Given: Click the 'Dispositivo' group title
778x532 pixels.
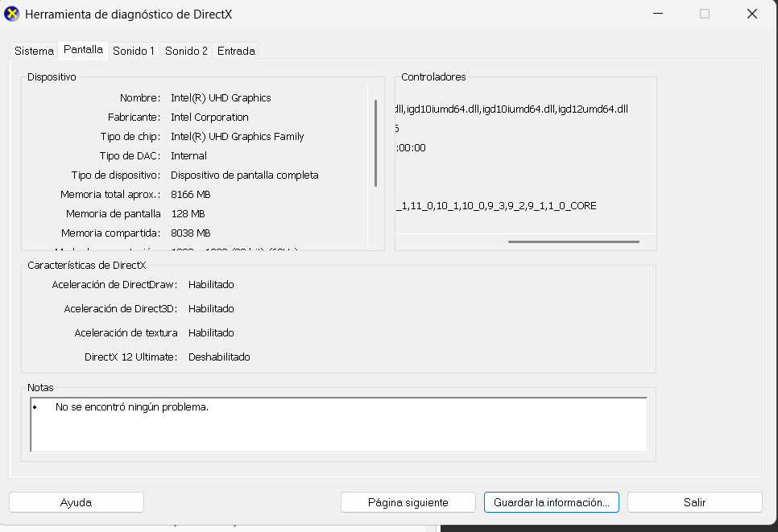Looking at the screenshot, I should [52, 76].
